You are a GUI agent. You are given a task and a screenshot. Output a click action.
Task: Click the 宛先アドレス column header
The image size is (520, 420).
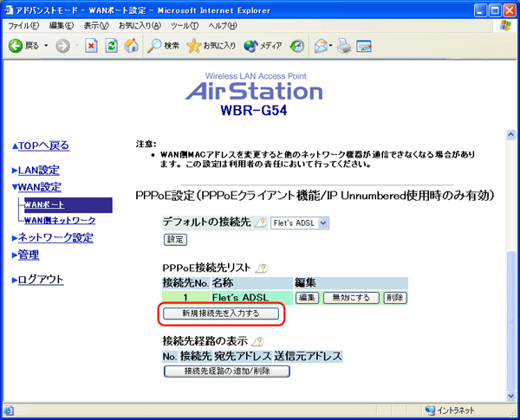[243, 357]
